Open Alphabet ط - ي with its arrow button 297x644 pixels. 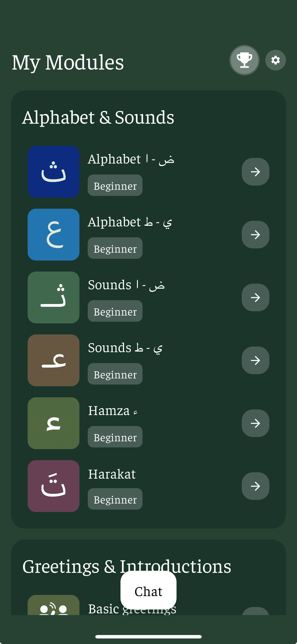255,234
